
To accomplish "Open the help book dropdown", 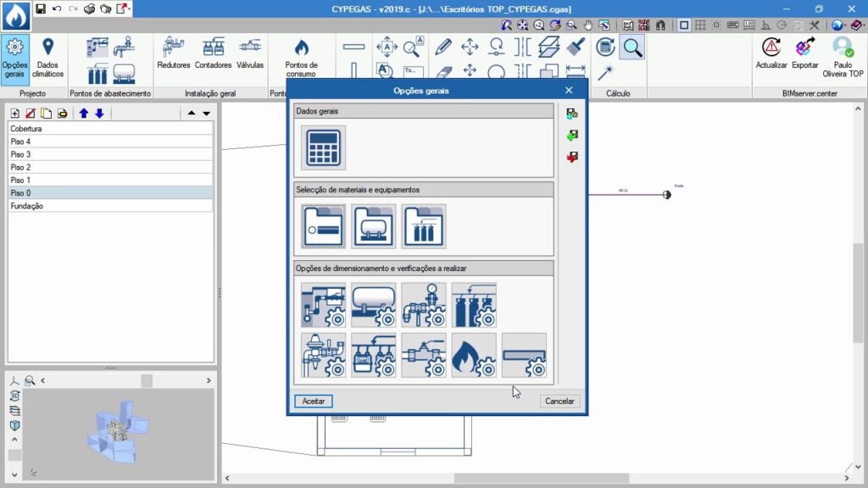I will pyautogui.click(x=858, y=25).
